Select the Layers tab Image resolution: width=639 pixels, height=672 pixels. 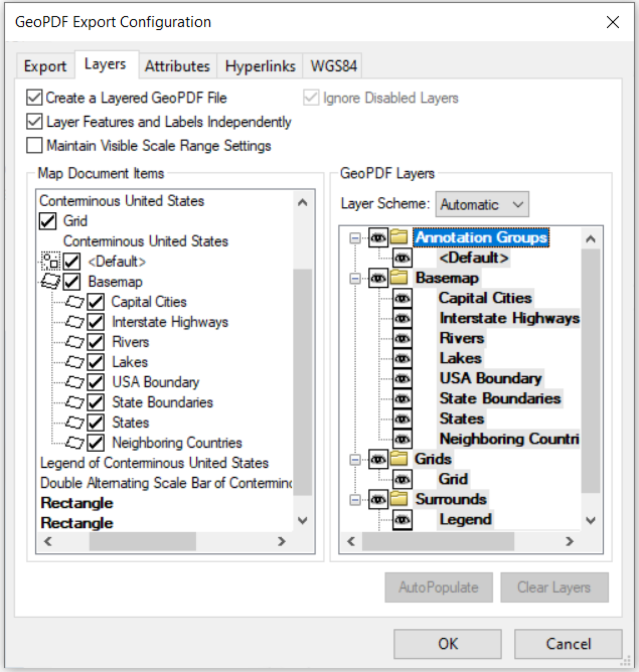pos(106,64)
